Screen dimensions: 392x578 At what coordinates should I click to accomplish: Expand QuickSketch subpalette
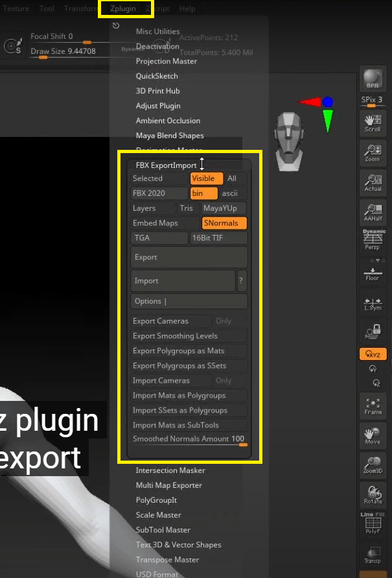pyautogui.click(x=156, y=76)
